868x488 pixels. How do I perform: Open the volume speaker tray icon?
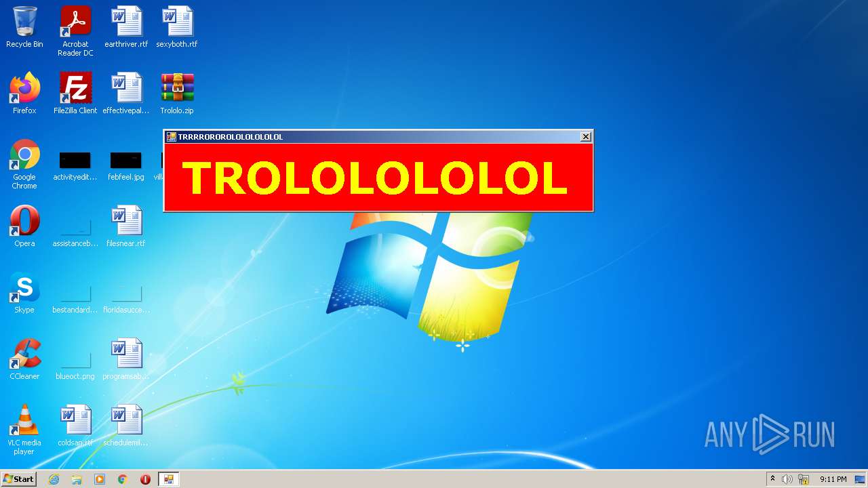787,479
